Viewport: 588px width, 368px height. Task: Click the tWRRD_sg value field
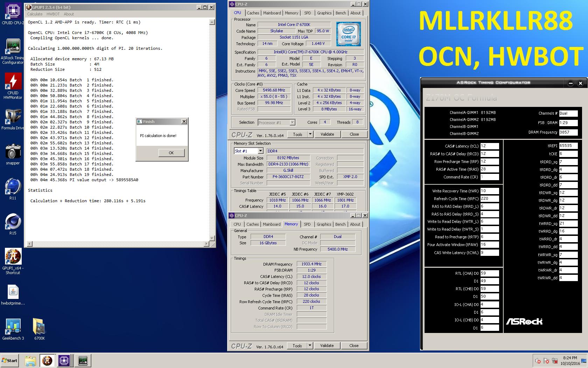point(568,223)
